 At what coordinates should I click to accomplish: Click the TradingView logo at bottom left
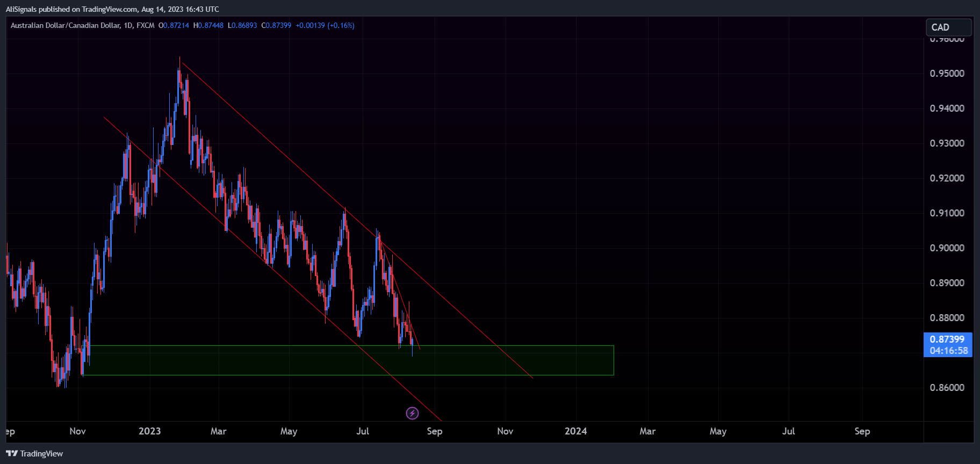tap(34, 454)
